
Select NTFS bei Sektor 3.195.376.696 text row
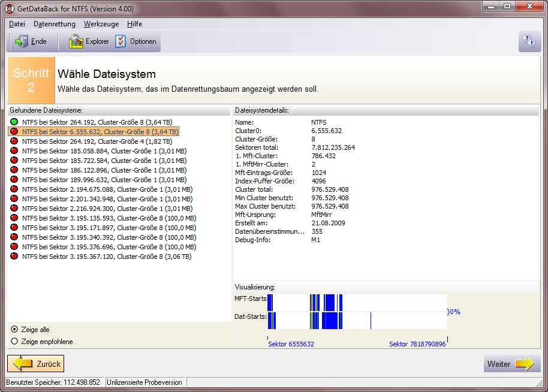[109, 247]
